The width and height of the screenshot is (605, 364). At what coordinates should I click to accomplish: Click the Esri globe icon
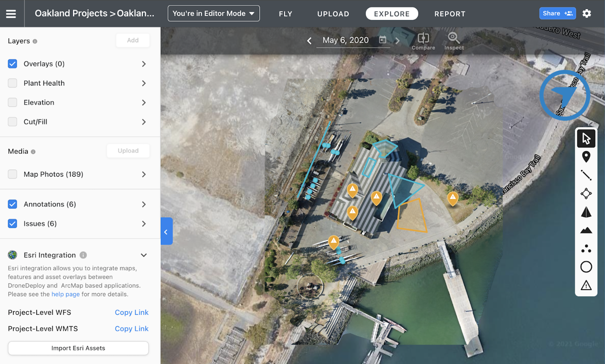click(x=13, y=255)
